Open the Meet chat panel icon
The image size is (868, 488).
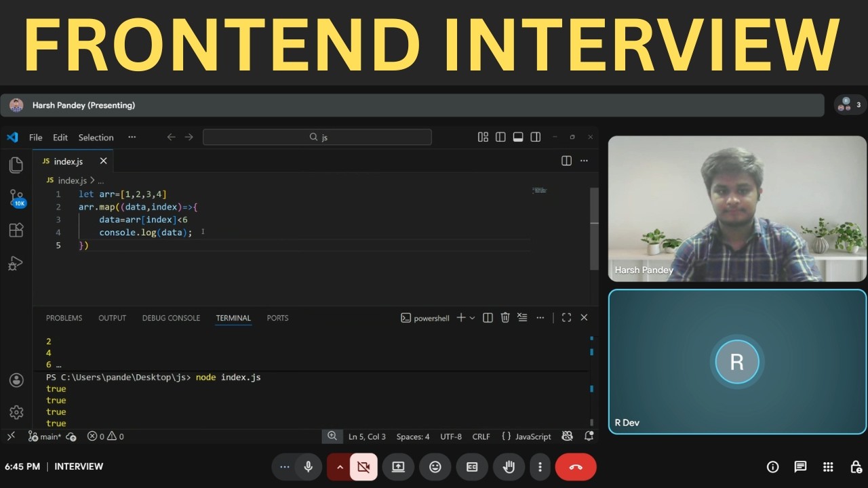click(800, 467)
